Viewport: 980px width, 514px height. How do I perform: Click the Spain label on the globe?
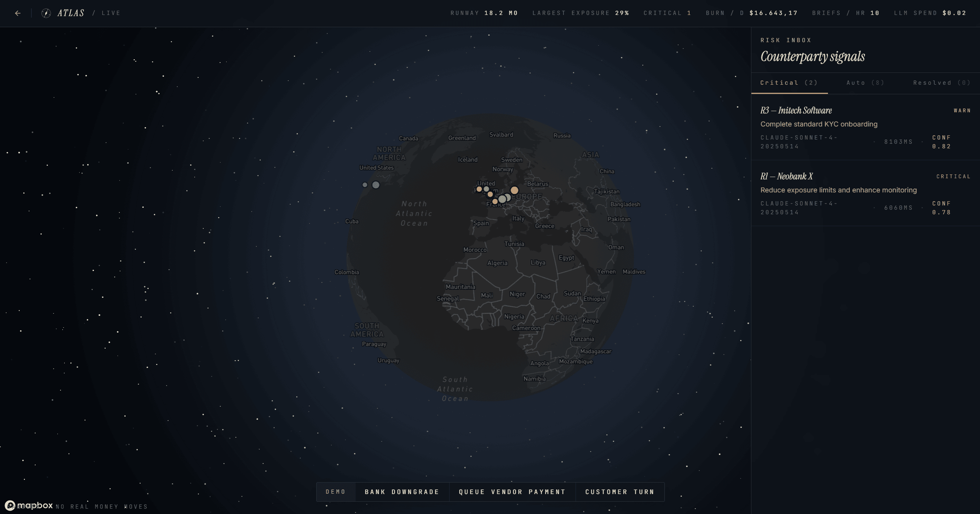481,223
